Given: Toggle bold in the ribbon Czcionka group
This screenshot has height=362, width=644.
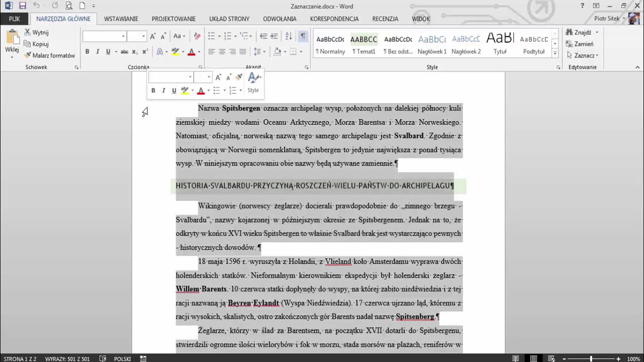Looking at the screenshot, I should (x=87, y=51).
